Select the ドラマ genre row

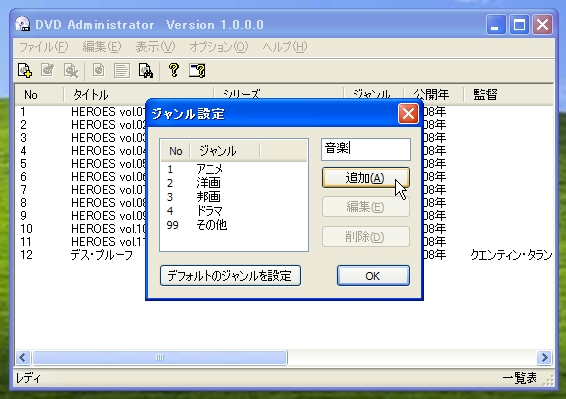(x=234, y=211)
